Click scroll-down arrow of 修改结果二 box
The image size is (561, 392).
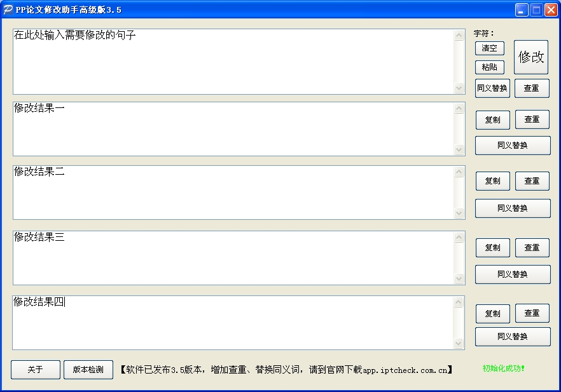pyautogui.click(x=459, y=213)
